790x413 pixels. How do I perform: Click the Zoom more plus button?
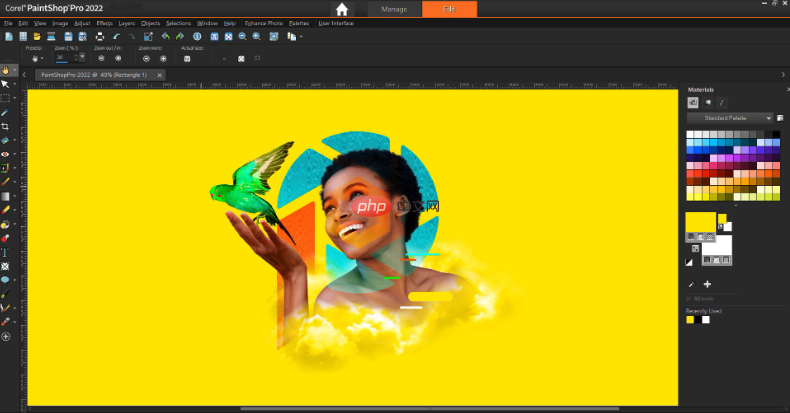[x=163, y=58]
